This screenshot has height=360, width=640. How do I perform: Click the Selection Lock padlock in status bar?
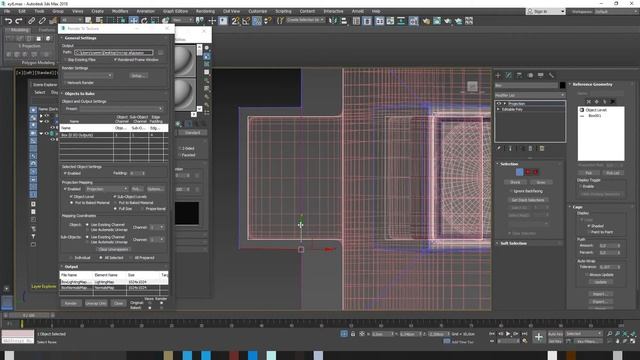[x=353, y=334]
